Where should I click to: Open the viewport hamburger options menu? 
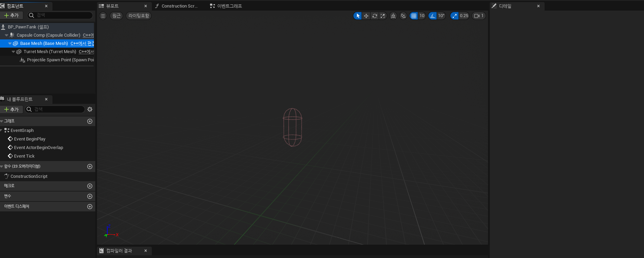pos(103,16)
